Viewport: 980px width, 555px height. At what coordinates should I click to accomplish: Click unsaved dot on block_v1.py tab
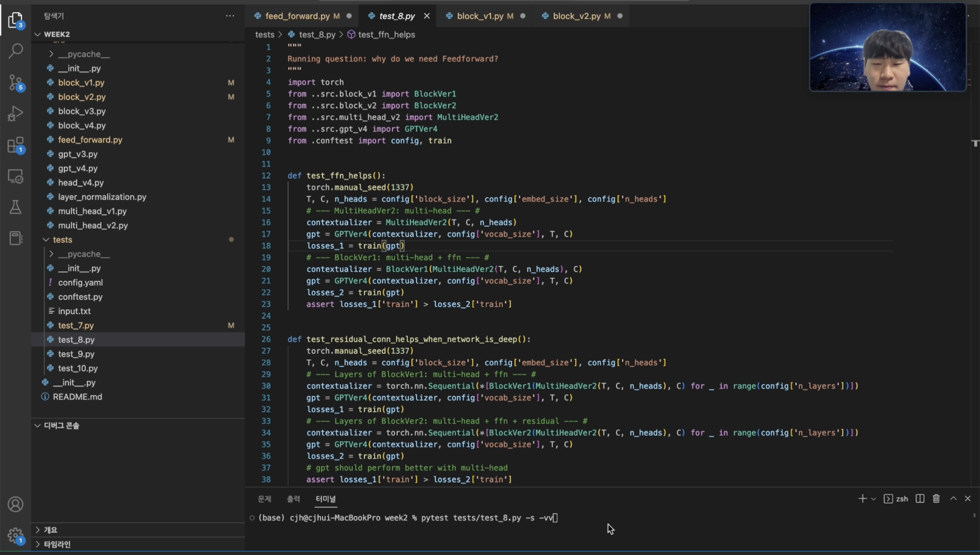523,16
